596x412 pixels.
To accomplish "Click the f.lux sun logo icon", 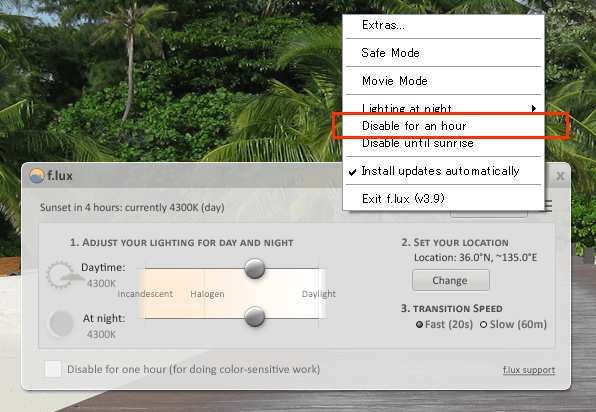I will click(36, 176).
